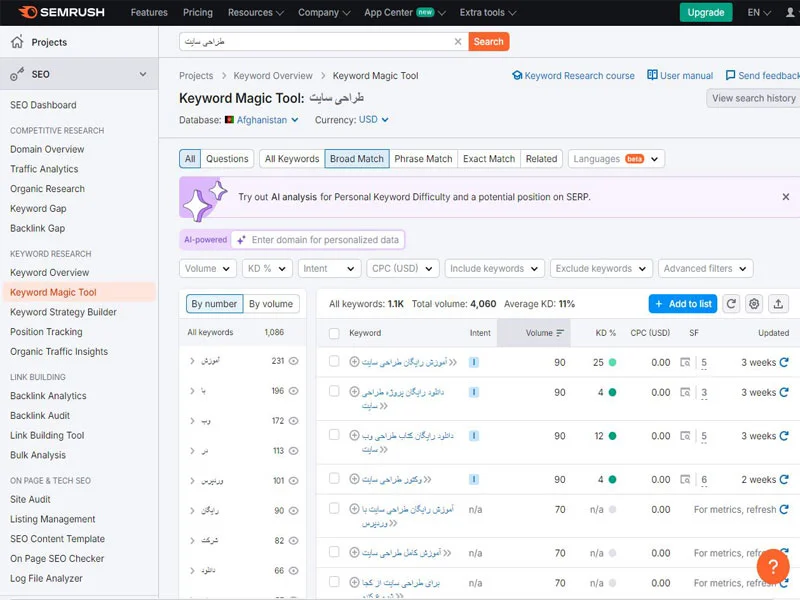Image resolution: width=800 pixels, height=600 pixels.
Task: Check the checkbox of the first keyword row
Action: click(x=334, y=361)
